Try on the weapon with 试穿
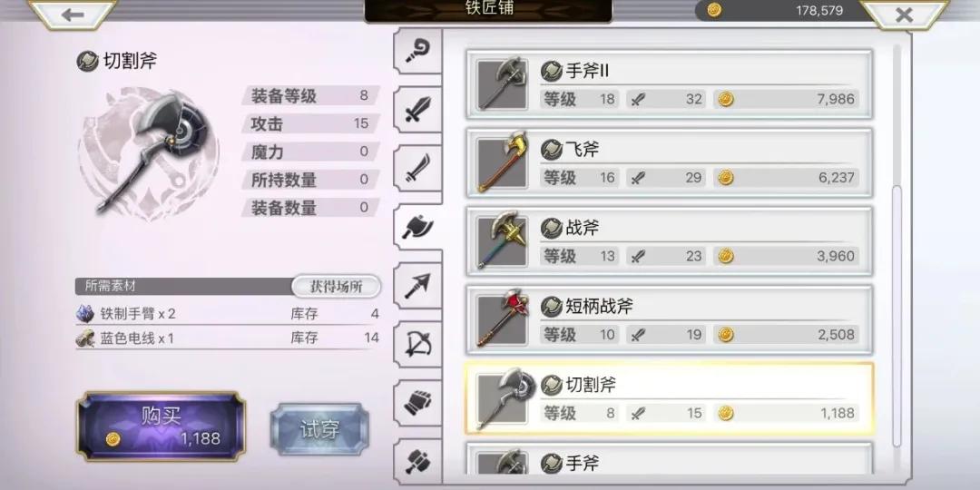980x490 pixels. (319, 429)
